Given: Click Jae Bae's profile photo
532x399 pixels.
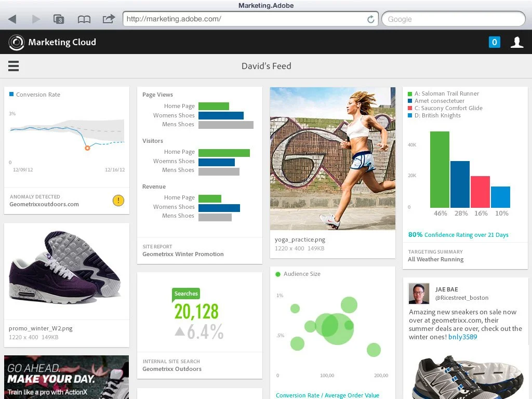Looking at the screenshot, I should [x=419, y=294].
